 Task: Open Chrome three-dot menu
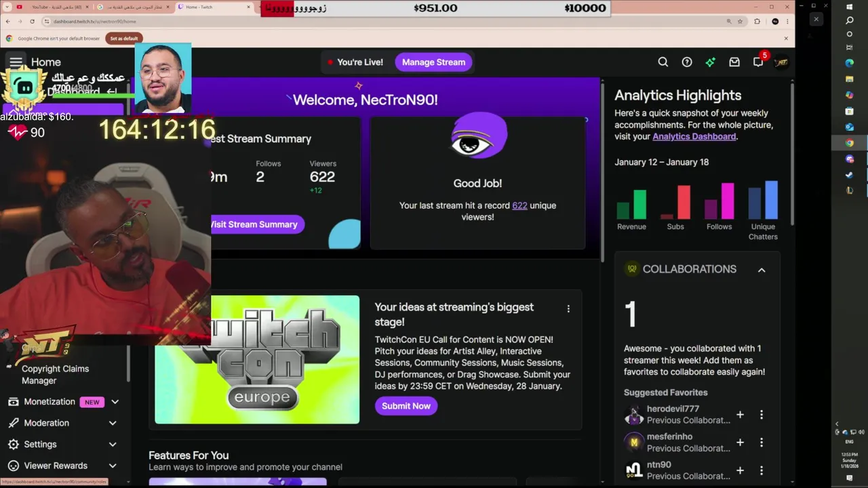[x=786, y=21]
